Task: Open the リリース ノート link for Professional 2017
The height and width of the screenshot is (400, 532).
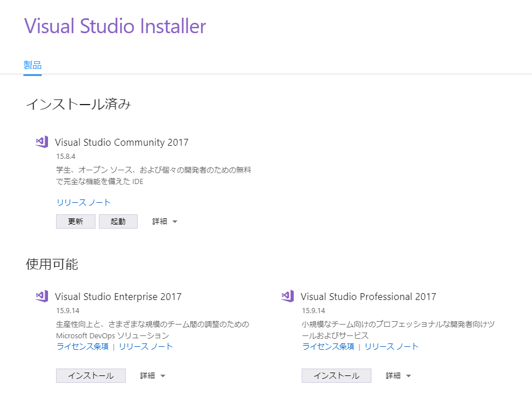Action: point(391,346)
